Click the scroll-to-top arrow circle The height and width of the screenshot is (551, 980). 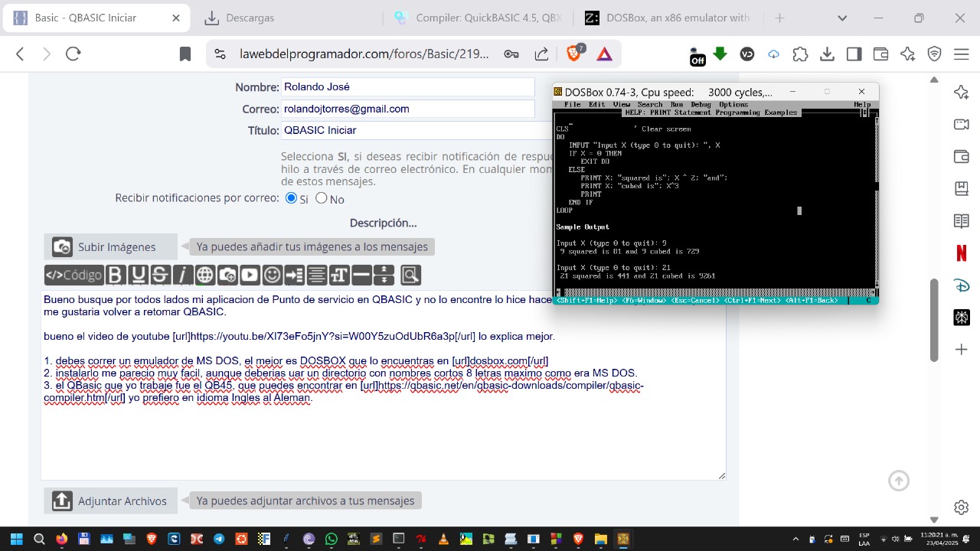[899, 481]
